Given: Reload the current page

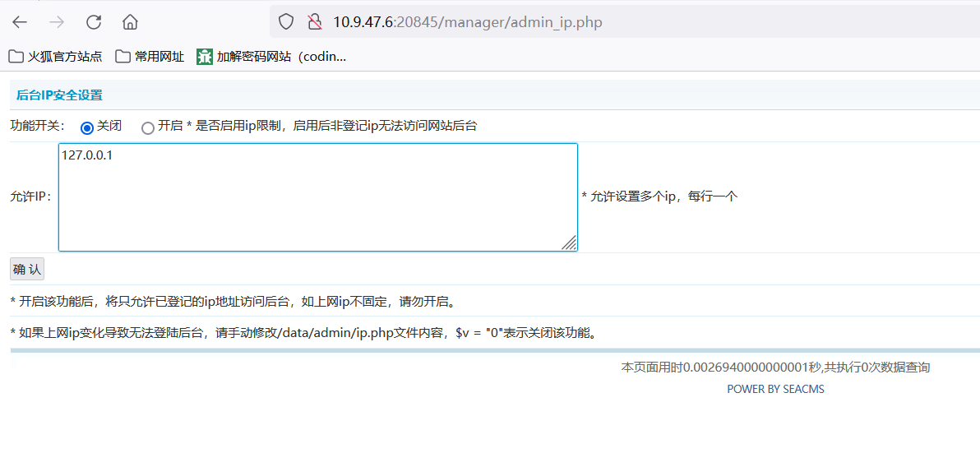Looking at the screenshot, I should click(94, 23).
